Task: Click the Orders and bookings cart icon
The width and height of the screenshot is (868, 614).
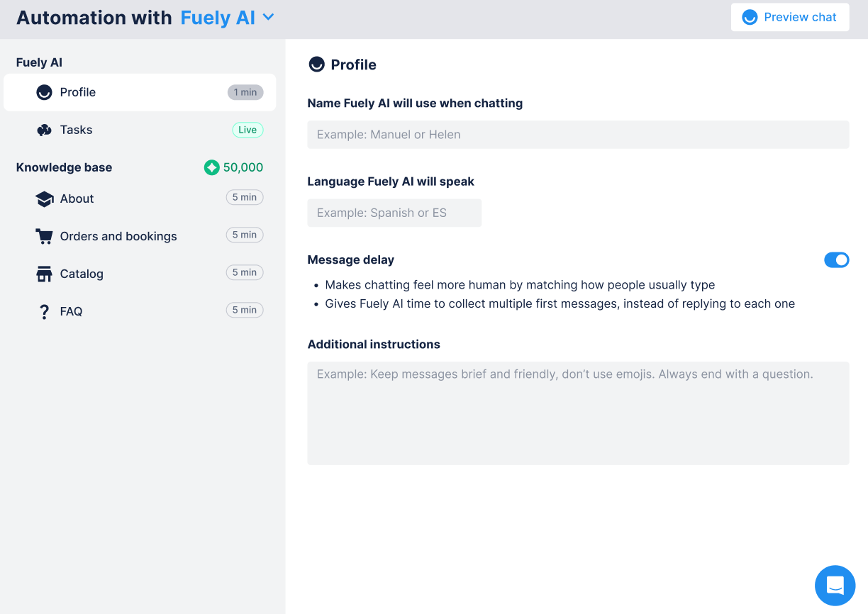Action: (x=44, y=237)
